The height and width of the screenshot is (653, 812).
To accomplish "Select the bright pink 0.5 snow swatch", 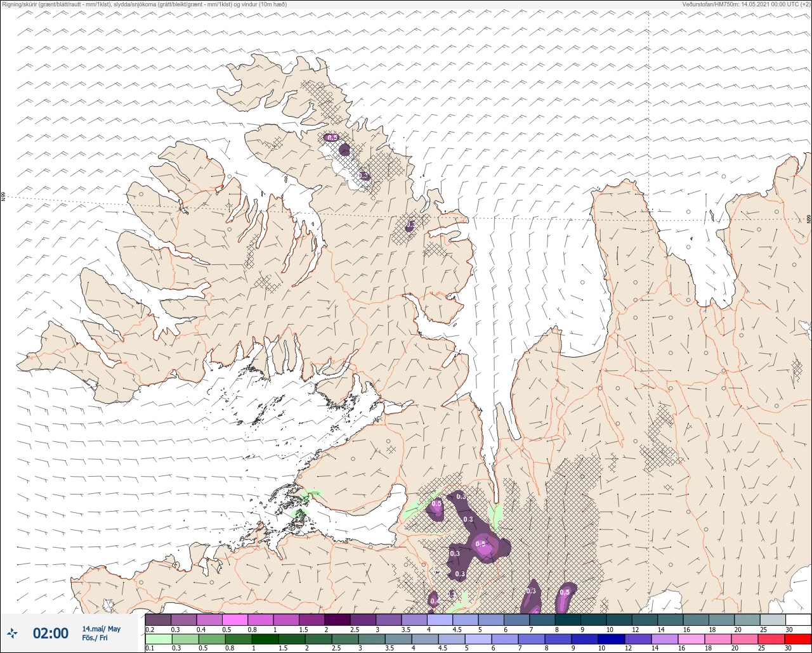I will coord(235,619).
